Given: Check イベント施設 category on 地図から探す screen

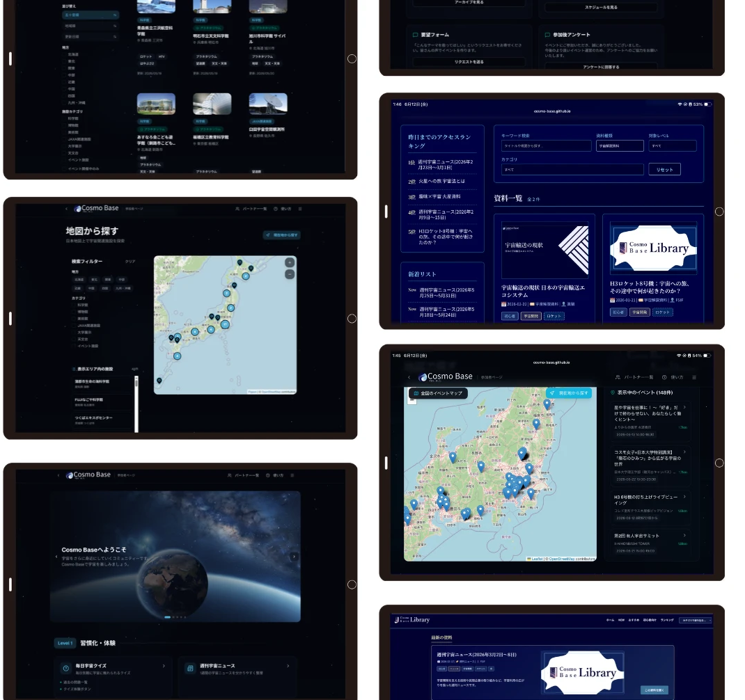Looking at the screenshot, I should pos(75,346).
